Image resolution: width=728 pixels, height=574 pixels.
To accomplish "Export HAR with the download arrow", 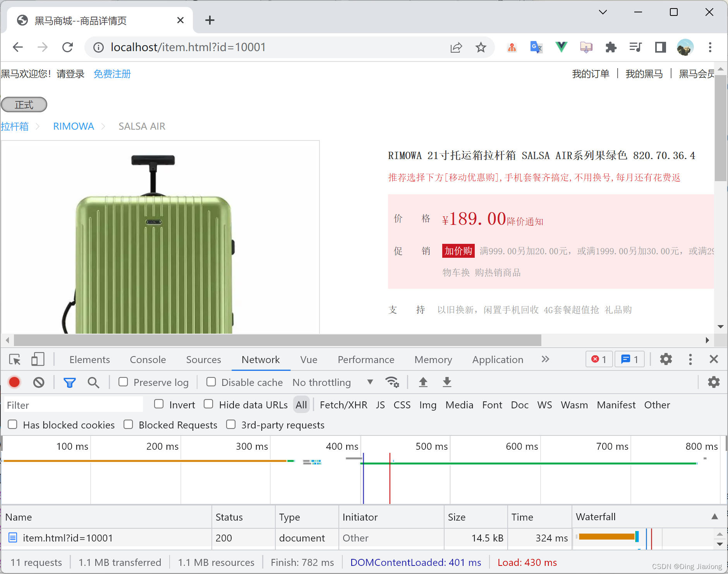I will tap(447, 382).
